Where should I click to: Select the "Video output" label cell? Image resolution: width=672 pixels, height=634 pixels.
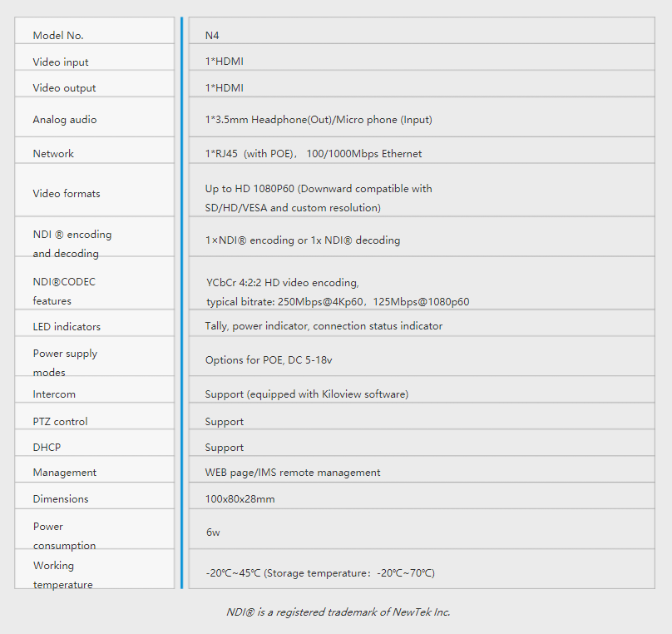tap(64, 87)
